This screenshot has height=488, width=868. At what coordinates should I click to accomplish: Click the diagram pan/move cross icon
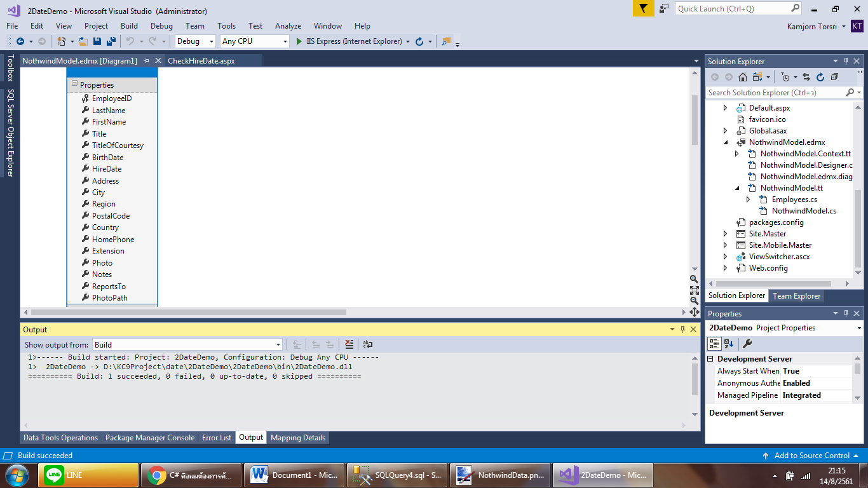[694, 312]
